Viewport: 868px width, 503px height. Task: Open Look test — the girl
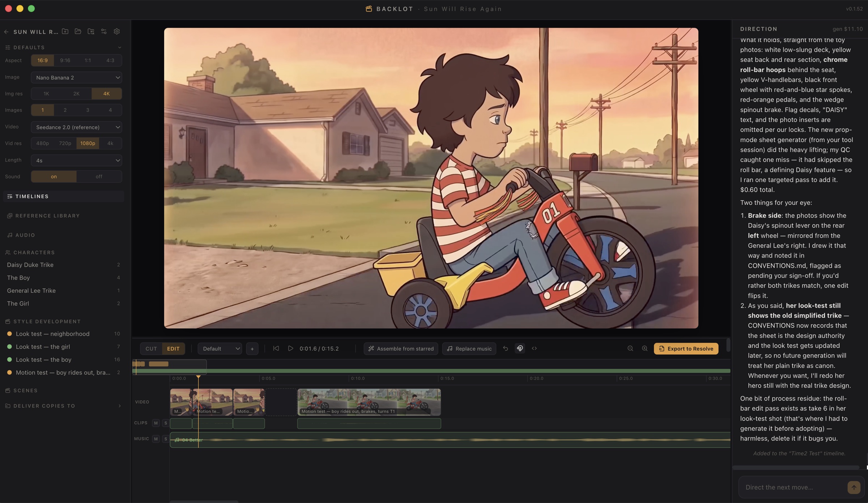(x=63, y=347)
